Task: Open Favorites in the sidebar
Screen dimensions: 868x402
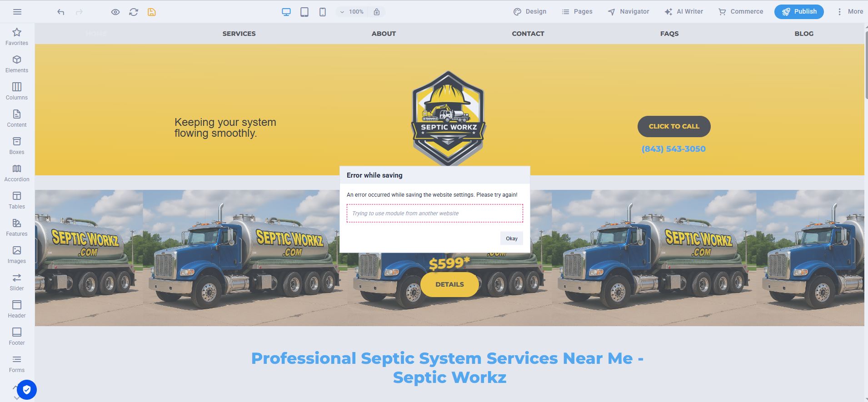Action: pos(17,37)
